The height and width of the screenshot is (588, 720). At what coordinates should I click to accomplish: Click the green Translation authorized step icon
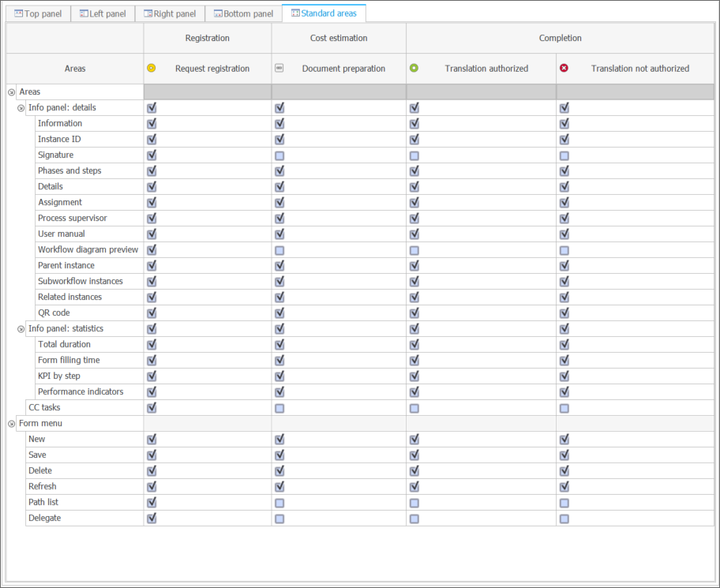(x=414, y=68)
